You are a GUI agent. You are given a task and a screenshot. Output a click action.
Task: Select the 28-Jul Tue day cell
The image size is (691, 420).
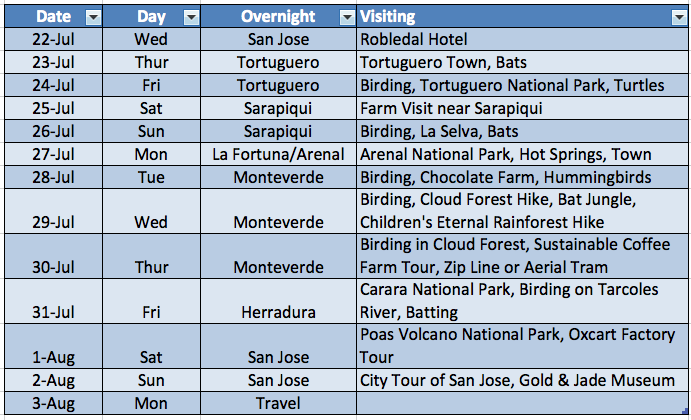click(152, 177)
